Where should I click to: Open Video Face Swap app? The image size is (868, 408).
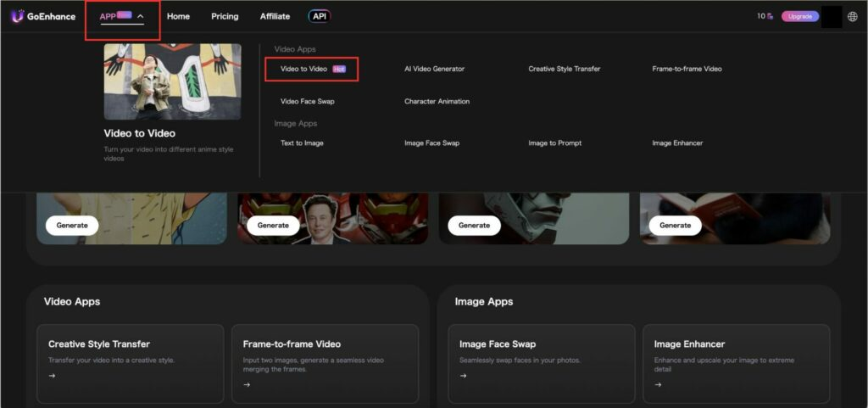pos(307,101)
